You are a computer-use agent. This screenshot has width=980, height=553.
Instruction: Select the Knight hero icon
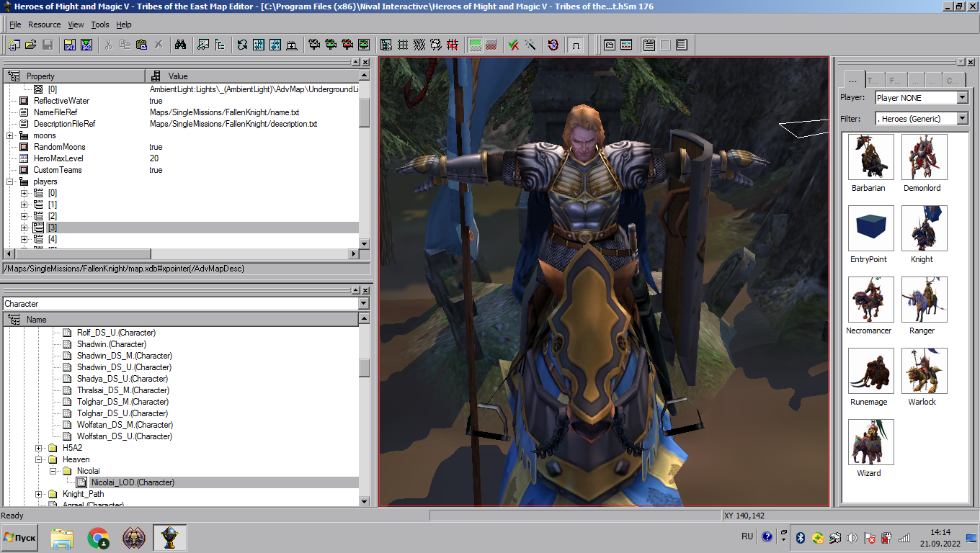tap(925, 228)
